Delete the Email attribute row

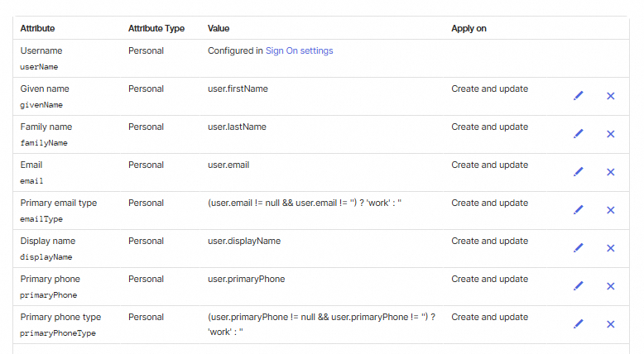(x=611, y=172)
